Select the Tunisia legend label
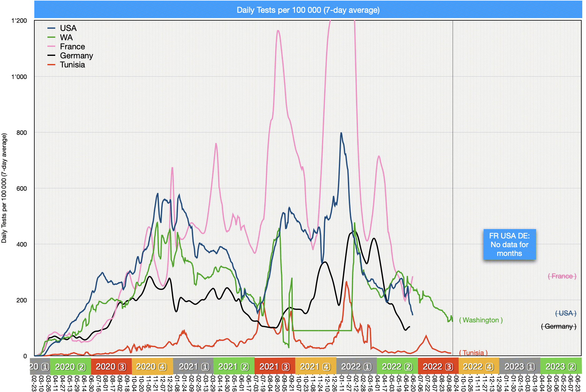The image size is (586, 392). [72, 65]
